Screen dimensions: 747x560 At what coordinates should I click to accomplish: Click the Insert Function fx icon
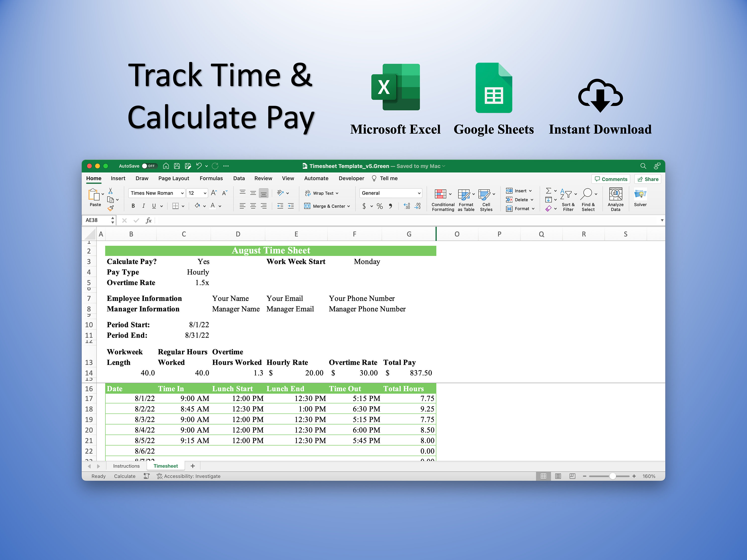point(148,220)
